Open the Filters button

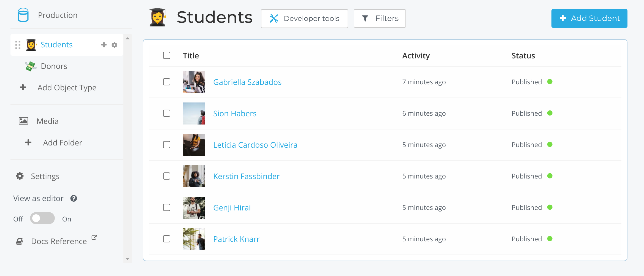pos(380,18)
